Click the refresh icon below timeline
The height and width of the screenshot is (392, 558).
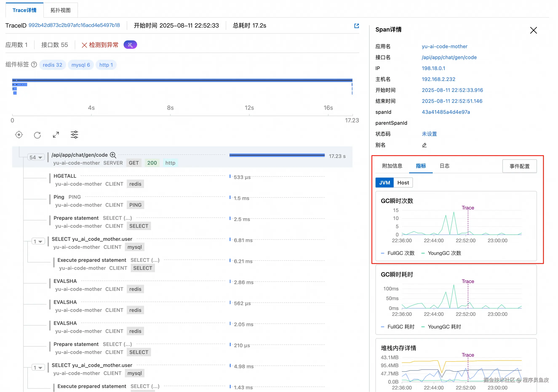(37, 135)
